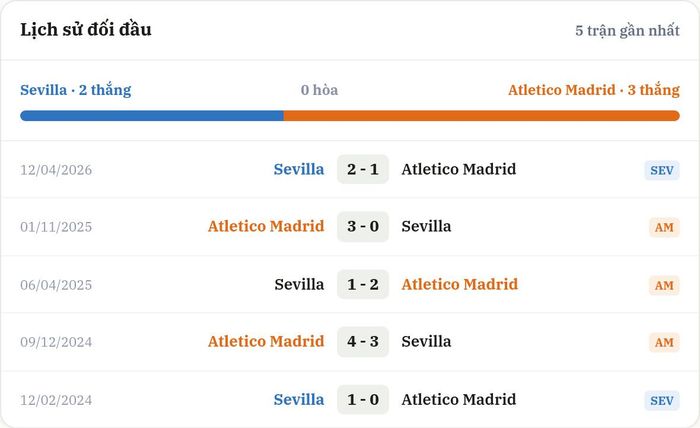Screen dimensions: 700x428
Task: Open the 2 - 1 score box
Action: pyautogui.click(x=363, y=169)
